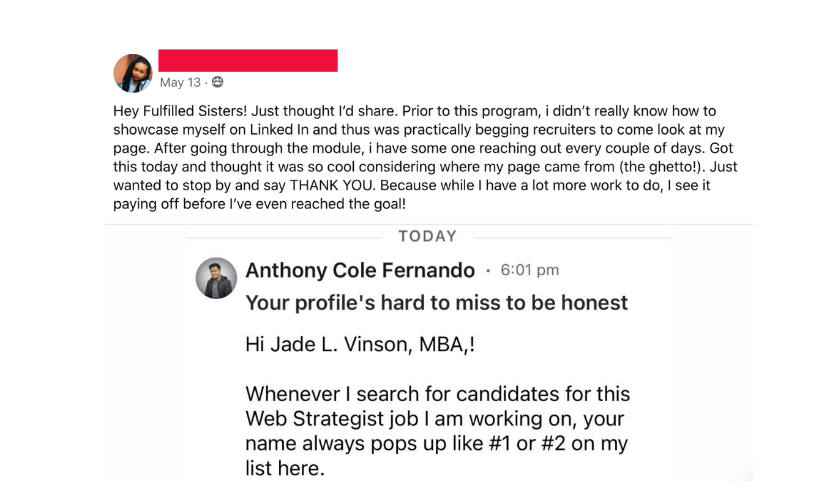The width and height of the screenshot is (827, 504).
Task: Open the May 13 post timestamp
Action: 180,82
